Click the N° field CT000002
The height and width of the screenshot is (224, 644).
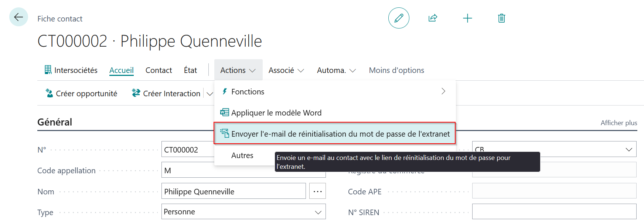[188, 150]
